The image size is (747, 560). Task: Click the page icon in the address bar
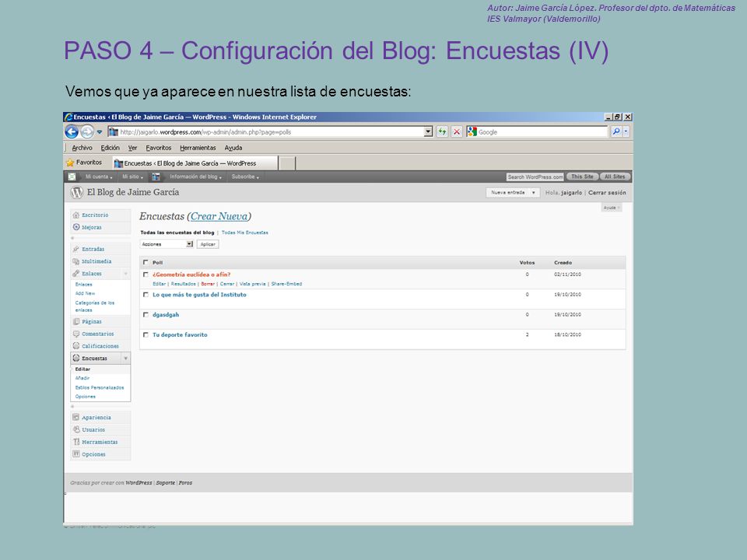(x=114, y=132)
